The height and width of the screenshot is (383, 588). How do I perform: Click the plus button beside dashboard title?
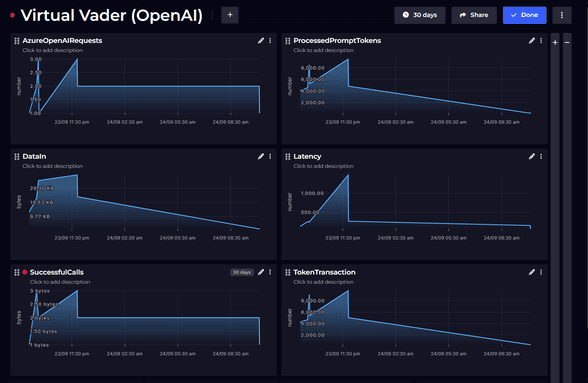point(230,15)
